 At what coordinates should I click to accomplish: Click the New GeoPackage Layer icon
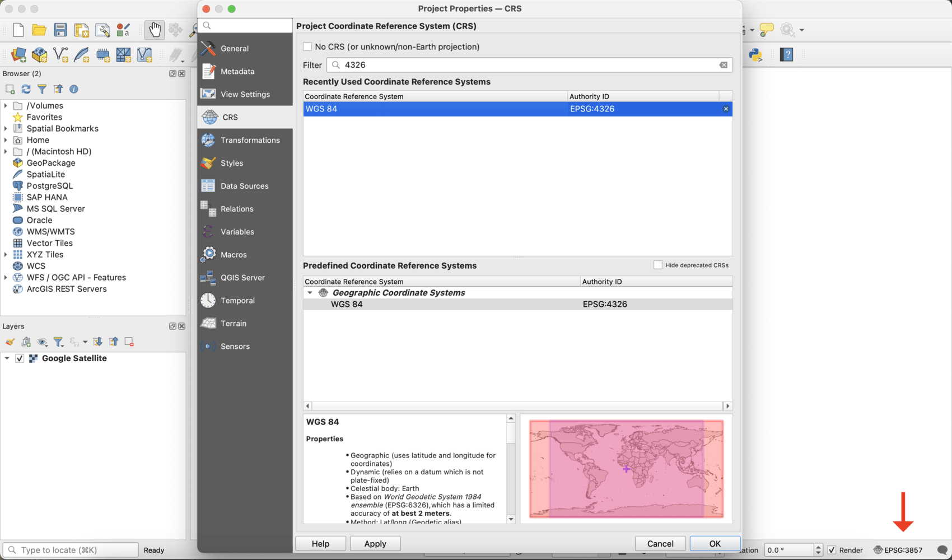39,54
